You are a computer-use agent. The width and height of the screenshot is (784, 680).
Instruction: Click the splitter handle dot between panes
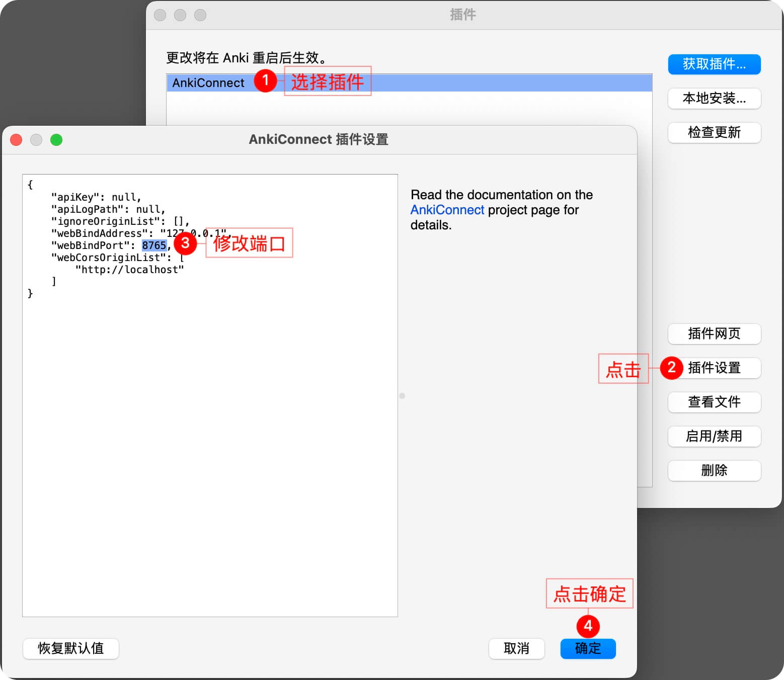[402, 396]
